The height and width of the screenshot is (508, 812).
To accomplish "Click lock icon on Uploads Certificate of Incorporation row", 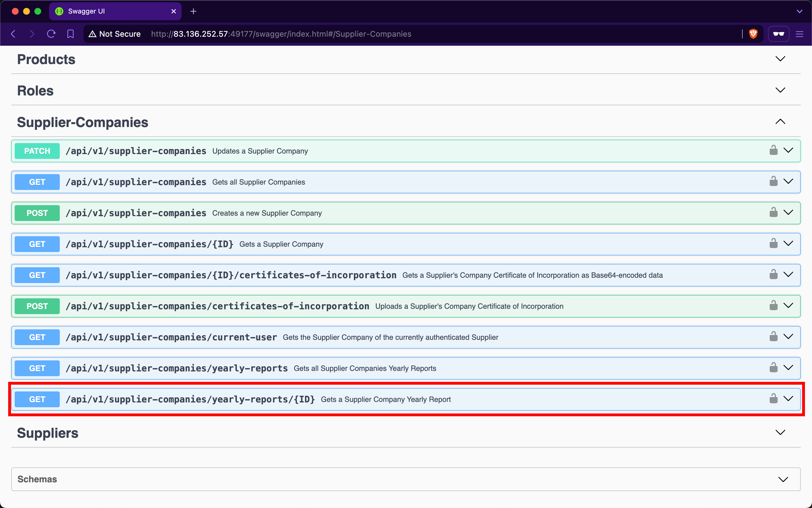I will [x=773, y=305].
